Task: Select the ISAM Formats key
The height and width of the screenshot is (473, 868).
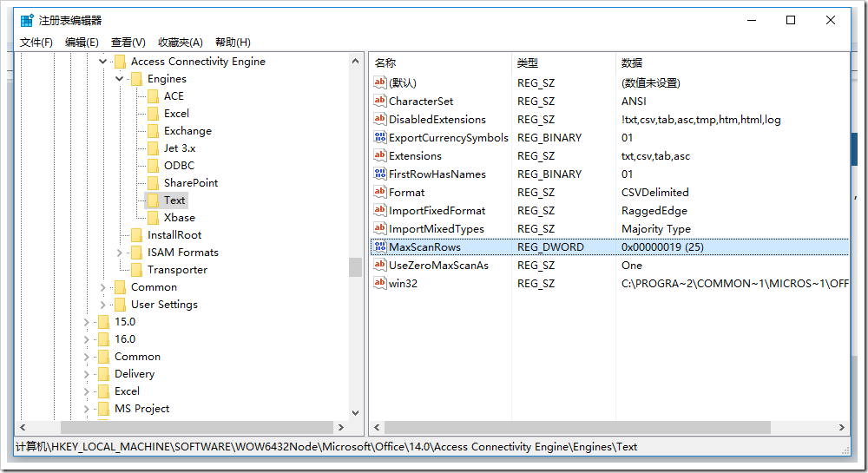Action: click(182, 253)
